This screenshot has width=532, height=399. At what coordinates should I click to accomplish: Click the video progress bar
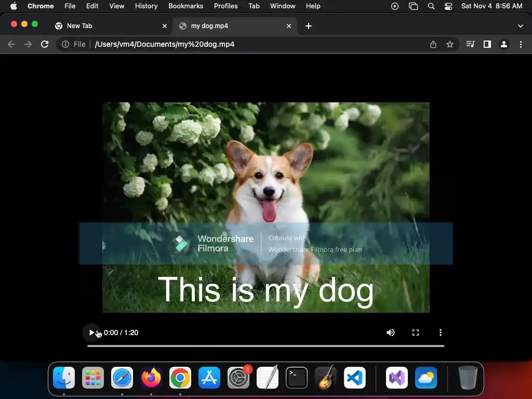click(x=265, y=345)
